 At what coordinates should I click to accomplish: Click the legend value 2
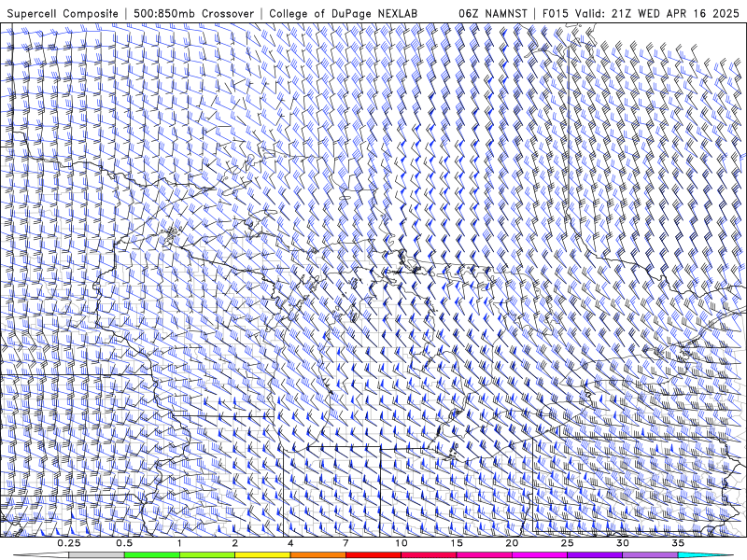(x=235, y=543)
